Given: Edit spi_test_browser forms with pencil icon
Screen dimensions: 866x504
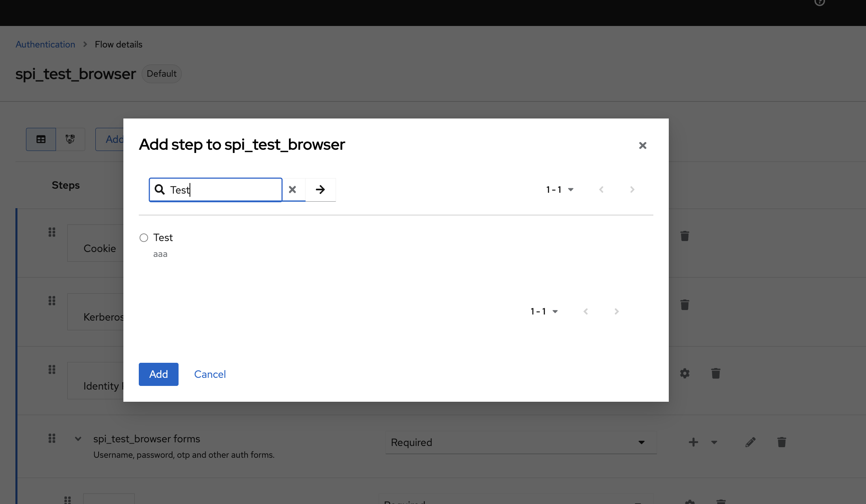Looking at the screenshot, I should (x=750, y=442).
